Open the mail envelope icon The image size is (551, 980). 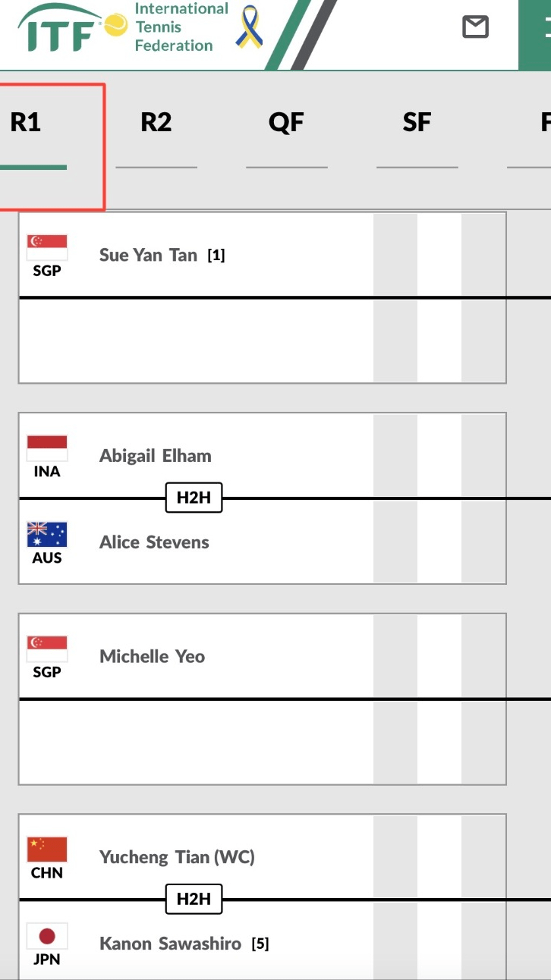point(475,27)
